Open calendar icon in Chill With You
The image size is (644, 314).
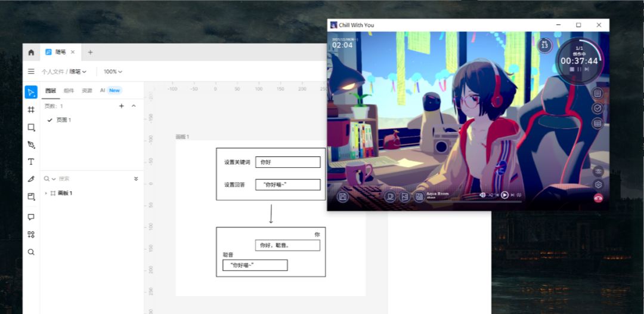pos(597,123)
